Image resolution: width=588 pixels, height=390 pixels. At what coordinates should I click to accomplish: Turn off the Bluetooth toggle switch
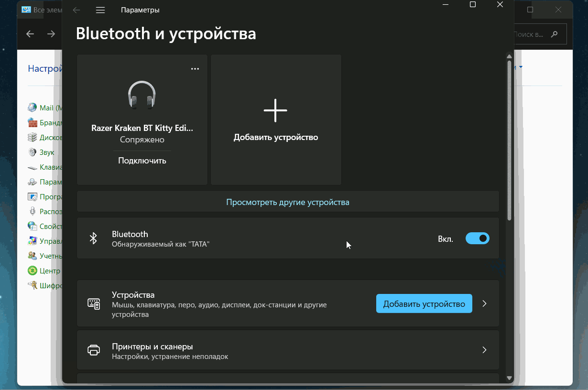pos(477,238)
